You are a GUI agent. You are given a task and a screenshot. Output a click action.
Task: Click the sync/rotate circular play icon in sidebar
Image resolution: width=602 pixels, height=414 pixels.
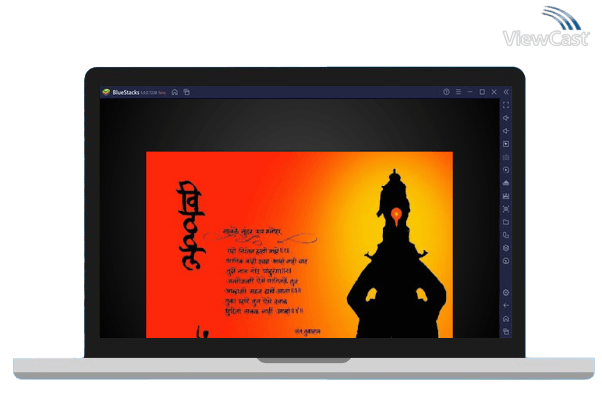[x=506, y=170]
